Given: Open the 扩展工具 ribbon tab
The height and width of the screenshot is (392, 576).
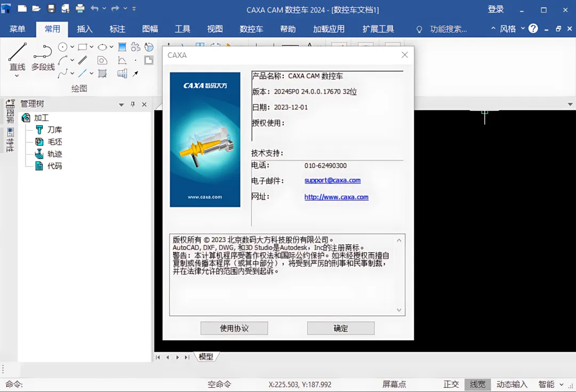Looking at the screenshot, I should pyautogui.click(x=378, y=29).
